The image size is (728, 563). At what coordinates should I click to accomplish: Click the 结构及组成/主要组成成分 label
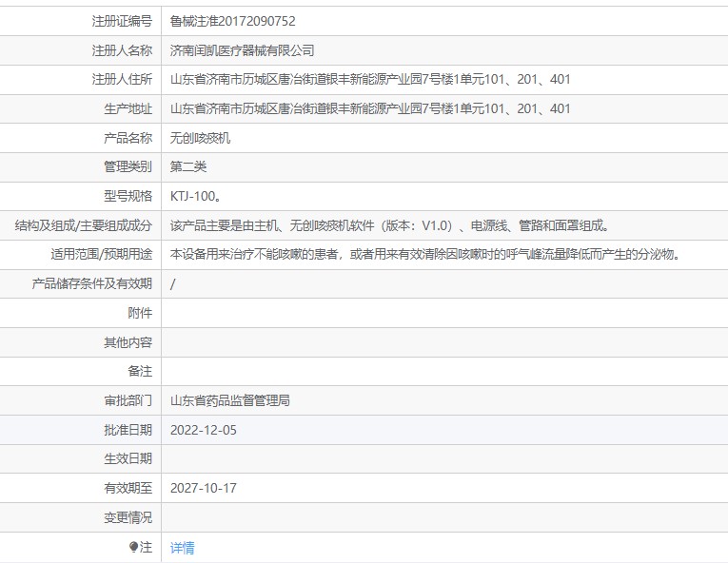(84, 225)
